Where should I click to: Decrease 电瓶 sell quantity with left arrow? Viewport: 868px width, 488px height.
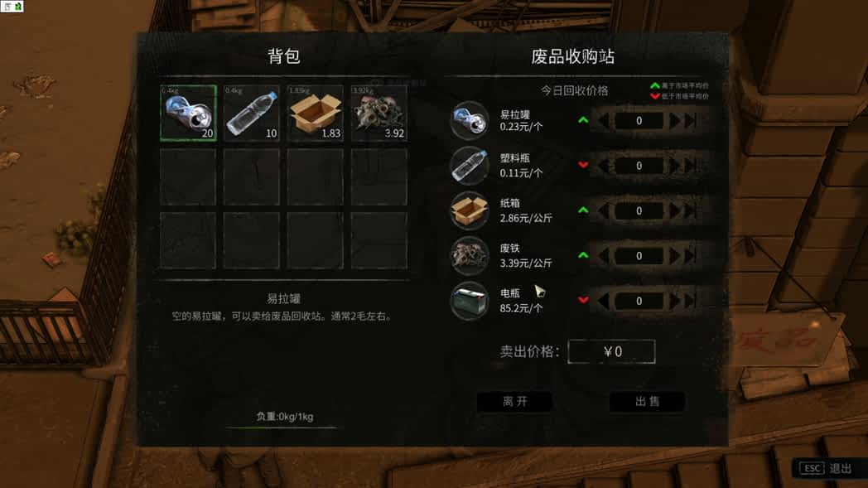click(604, 301)
